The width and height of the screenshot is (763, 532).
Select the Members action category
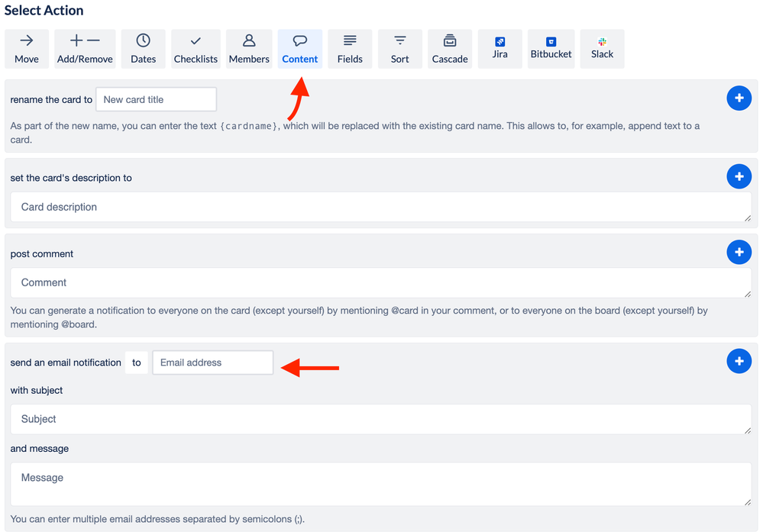pyautogui.click(x=248, y=48)
